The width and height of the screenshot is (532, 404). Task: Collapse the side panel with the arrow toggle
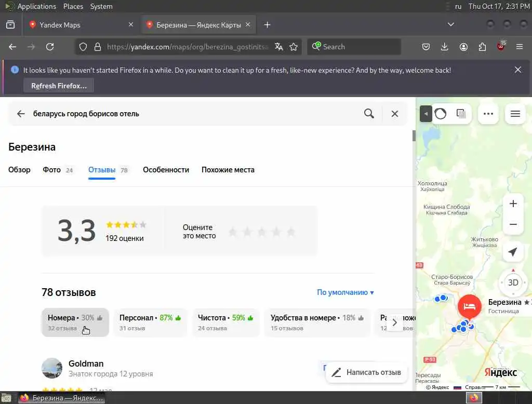pos(426,114)
